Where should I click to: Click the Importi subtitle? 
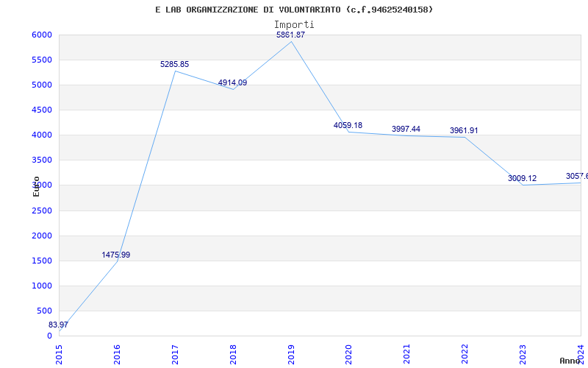point(294,25)
